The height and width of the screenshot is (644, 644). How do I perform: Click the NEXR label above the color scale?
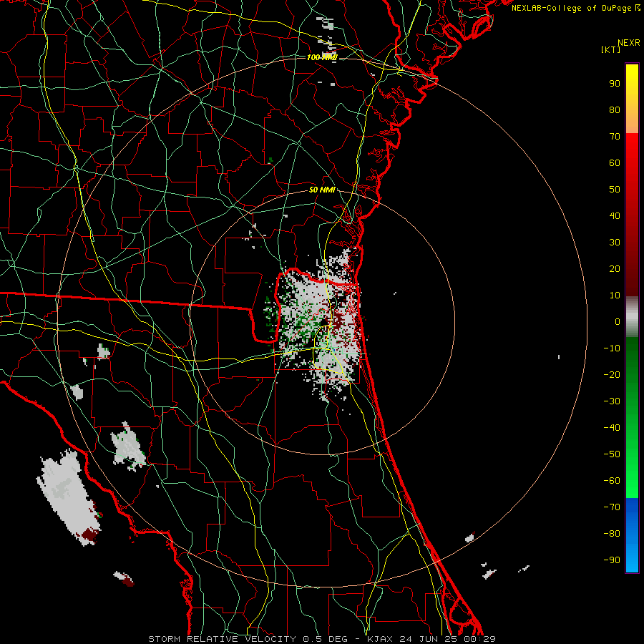point(629,43)
